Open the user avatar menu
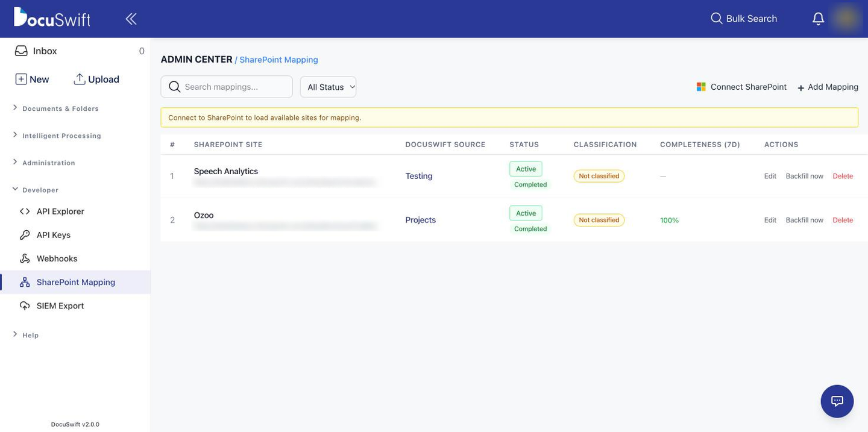This screenshot has height=432, width=868. pos(846,18)
